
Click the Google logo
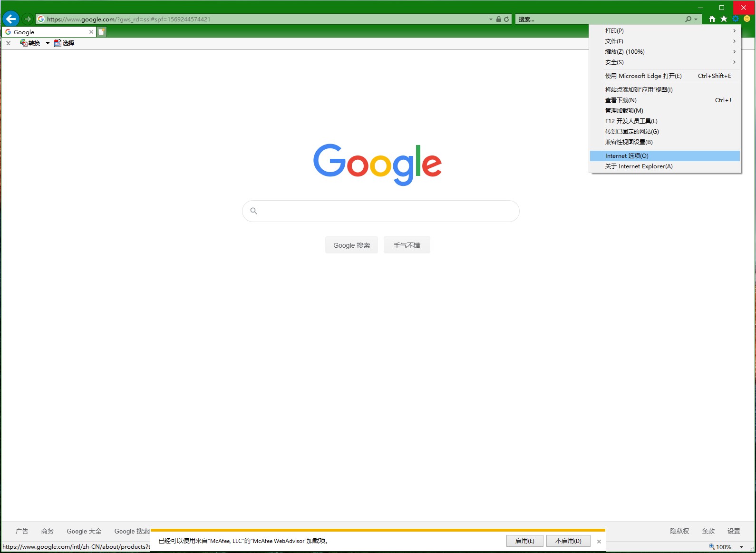click(378, 164)
